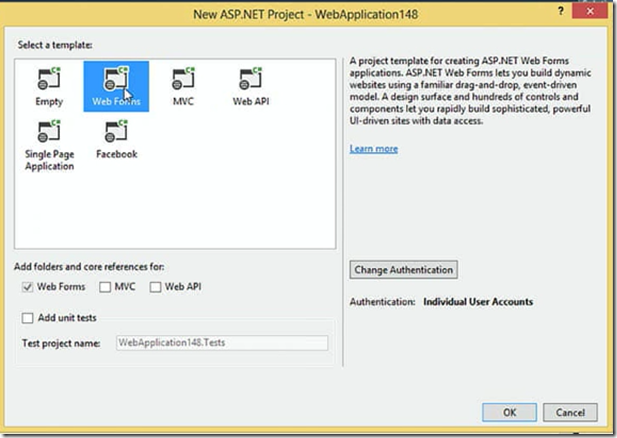Image resolution: width=617 pixels, height=438 pixels.
Task: Enable the MVC references checkbox
Action: 105,287
